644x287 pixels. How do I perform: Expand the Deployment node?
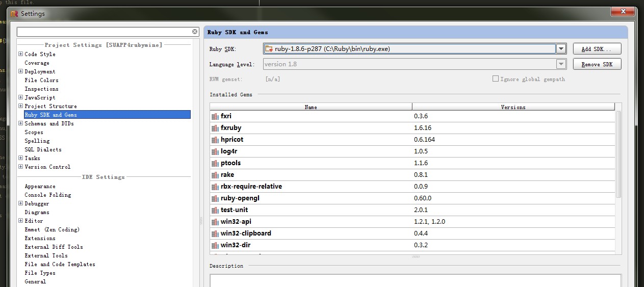pos(20,71)
